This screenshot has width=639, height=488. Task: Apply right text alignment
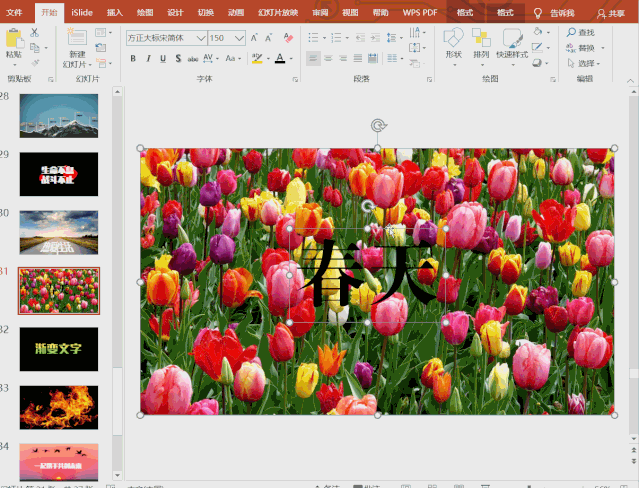click(x=343, y=59)
